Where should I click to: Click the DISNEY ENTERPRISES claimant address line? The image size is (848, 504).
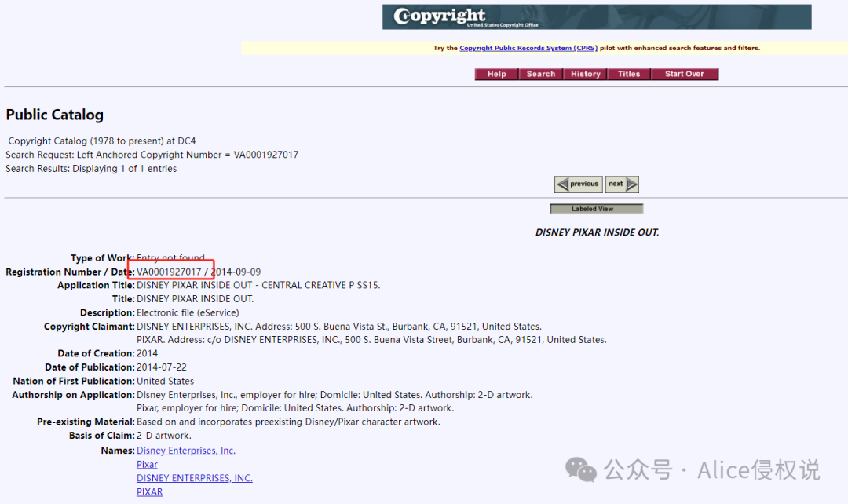(339, 327)
